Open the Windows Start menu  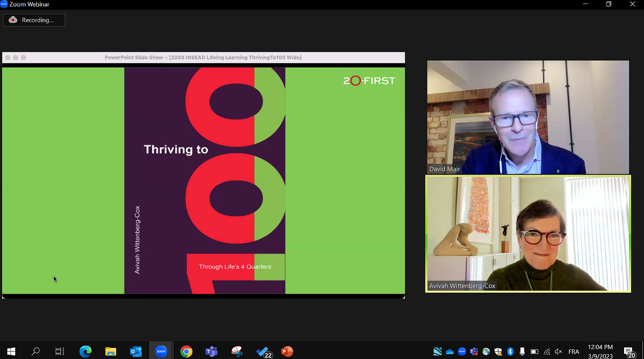point(11,351)
